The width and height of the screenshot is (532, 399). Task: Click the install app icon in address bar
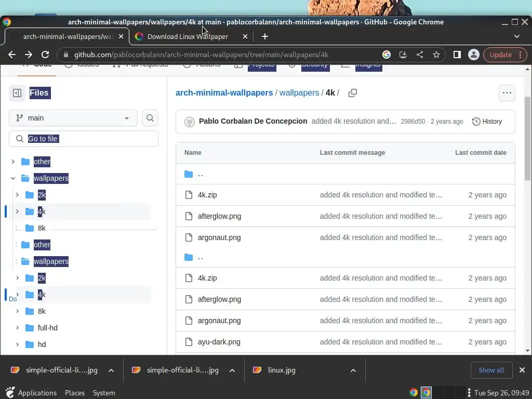click(x=403, y=55)
